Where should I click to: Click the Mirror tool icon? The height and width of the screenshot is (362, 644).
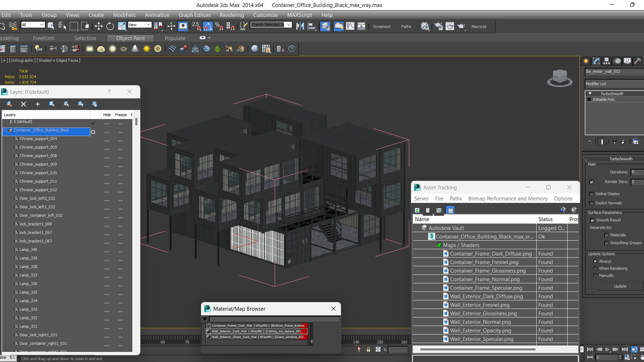tap(300, 26)
